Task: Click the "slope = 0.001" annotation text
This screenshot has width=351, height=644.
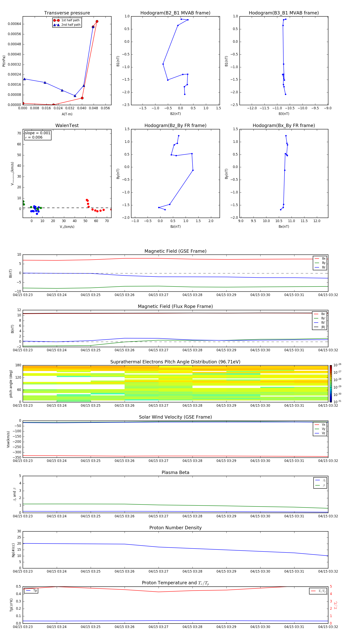Action: click(x=37, y=133)
